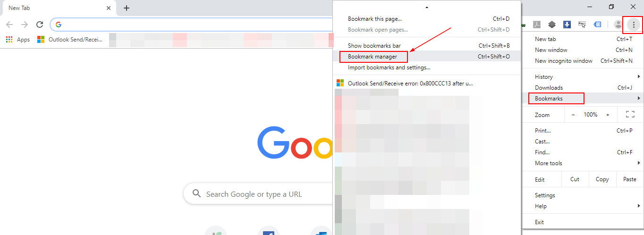Click the Copy button in Edit row
The height and width of the screenshot is (235, 644).
tap(602, 179)
